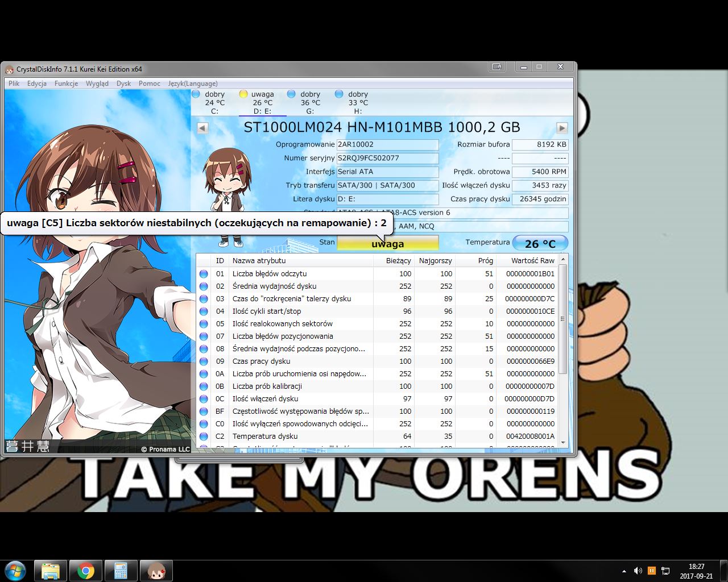Click the volume speaker tray icon

coord(638,571)
